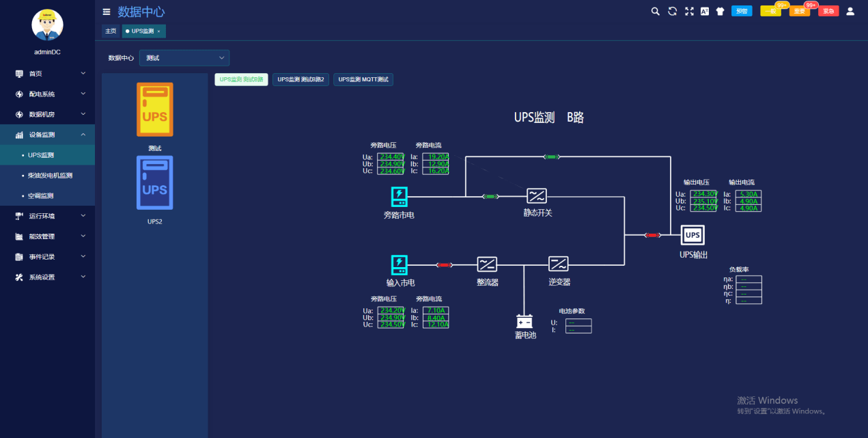Click the UPS监测 MQTT测试 button
The image size is (868, 438).
tap(363, 80)
